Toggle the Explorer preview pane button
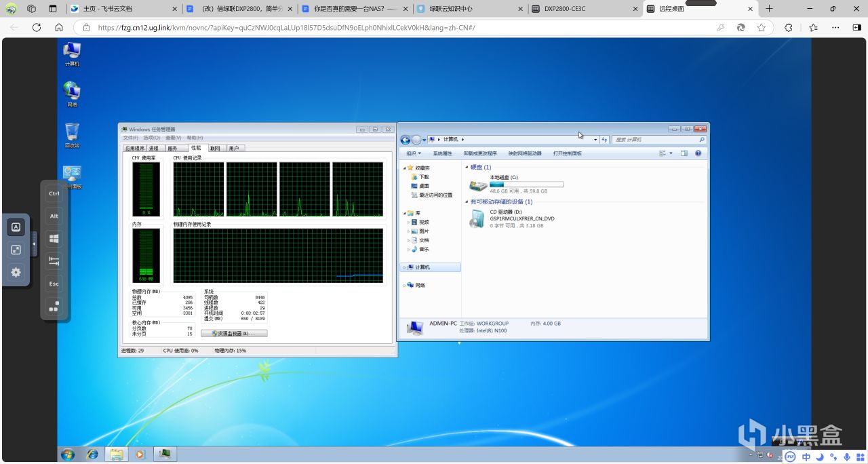This screenshot has width=868, height=464. [x=684, y=153]
